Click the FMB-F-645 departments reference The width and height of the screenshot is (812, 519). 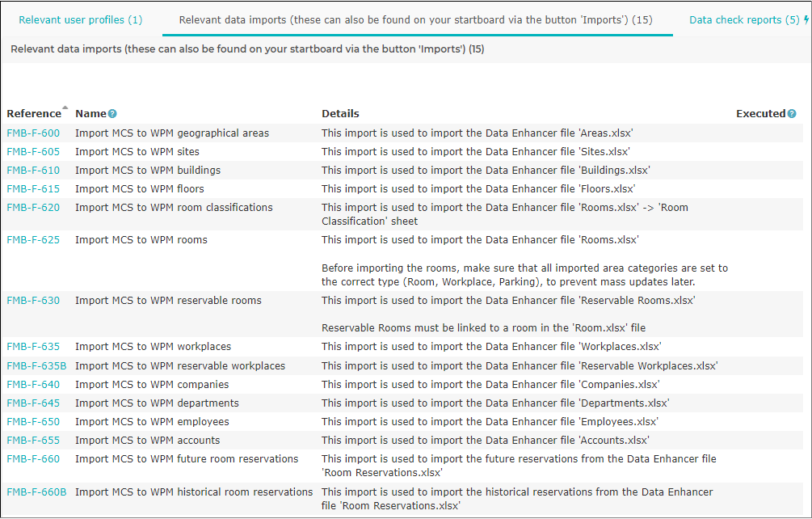point(33,403)
